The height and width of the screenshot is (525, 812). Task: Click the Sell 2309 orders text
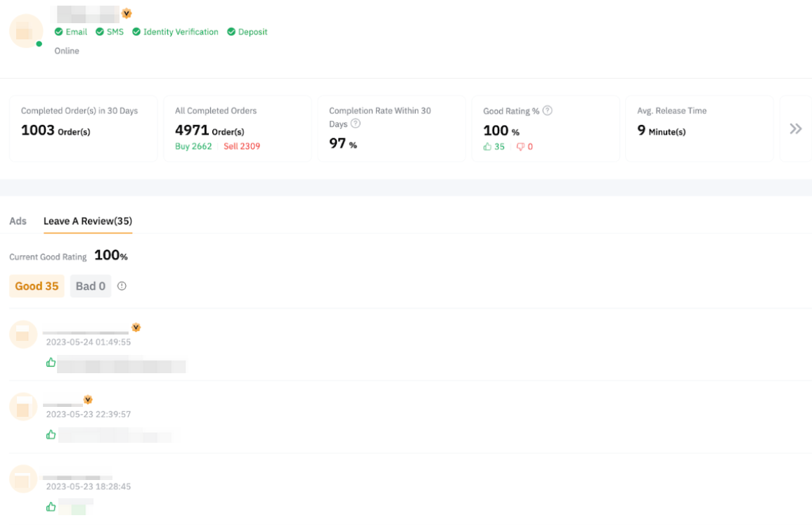pos(242,146)
